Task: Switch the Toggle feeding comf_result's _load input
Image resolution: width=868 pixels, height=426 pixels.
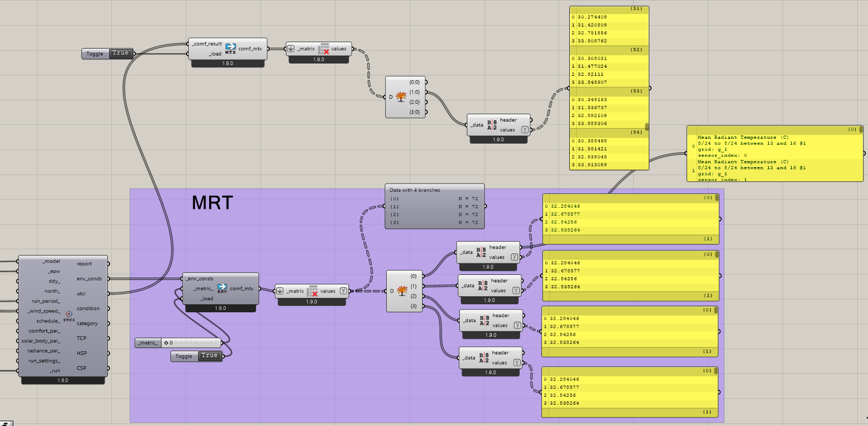Action: tap(120, 53)
